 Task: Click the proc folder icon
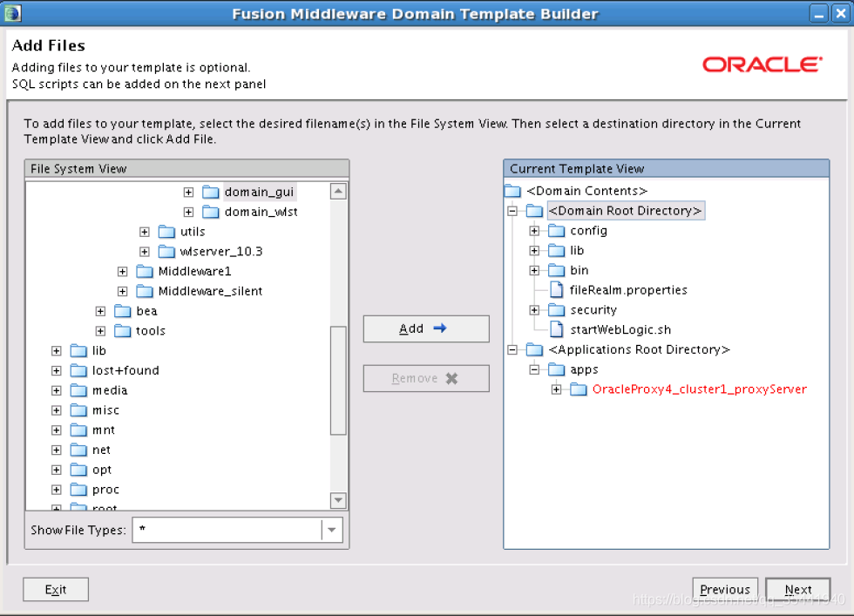tap(79, 490)
